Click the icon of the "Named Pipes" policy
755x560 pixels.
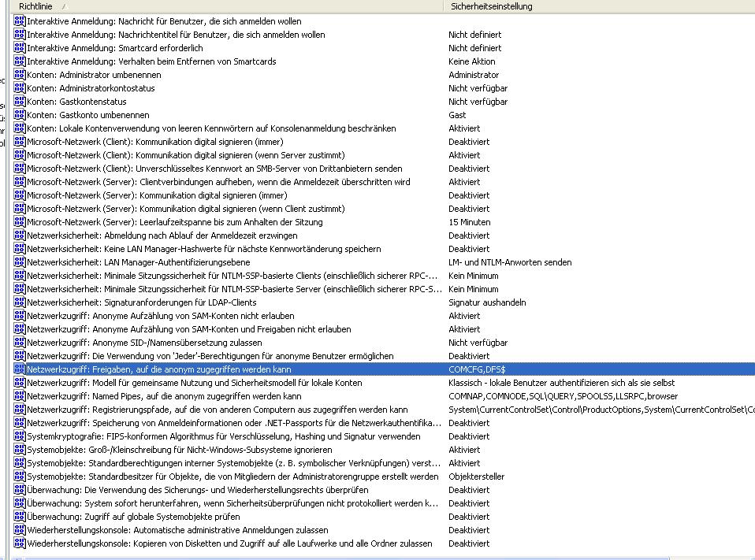[x=19, y=396]
